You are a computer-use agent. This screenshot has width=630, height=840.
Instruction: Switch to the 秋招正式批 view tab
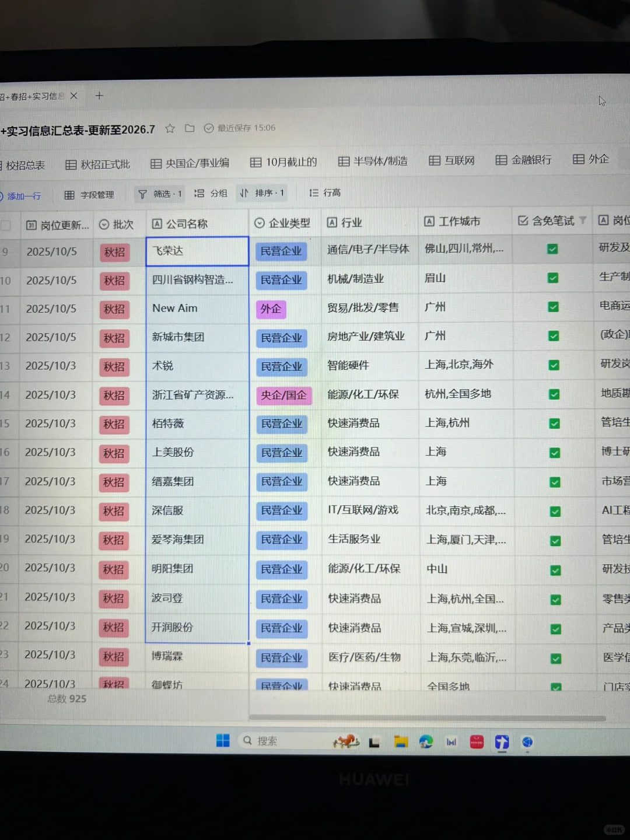tap(98, 164)
